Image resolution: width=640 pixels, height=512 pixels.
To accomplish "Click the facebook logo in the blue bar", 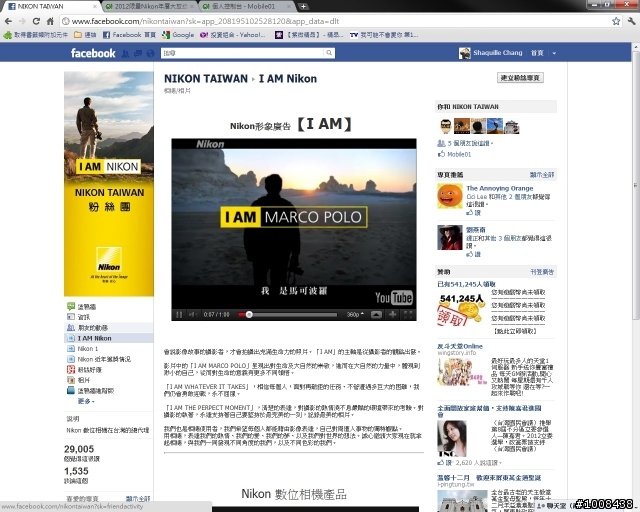I will click(93, 53).
